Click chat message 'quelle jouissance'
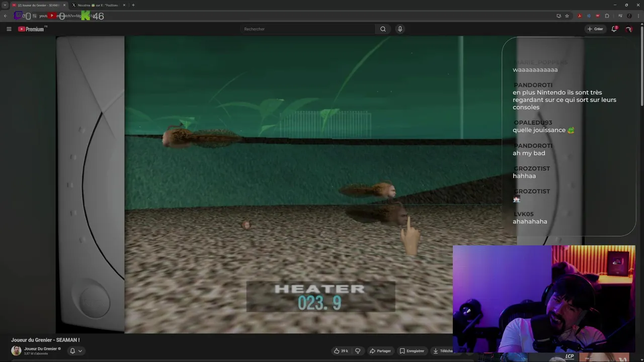The height and width of the screenshot is (362, 644). [x=543, y=130]
